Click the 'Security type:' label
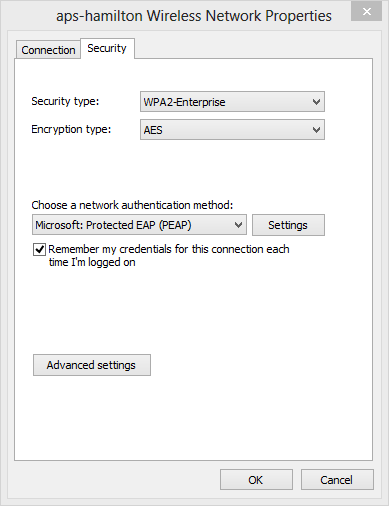 point(65,101)
